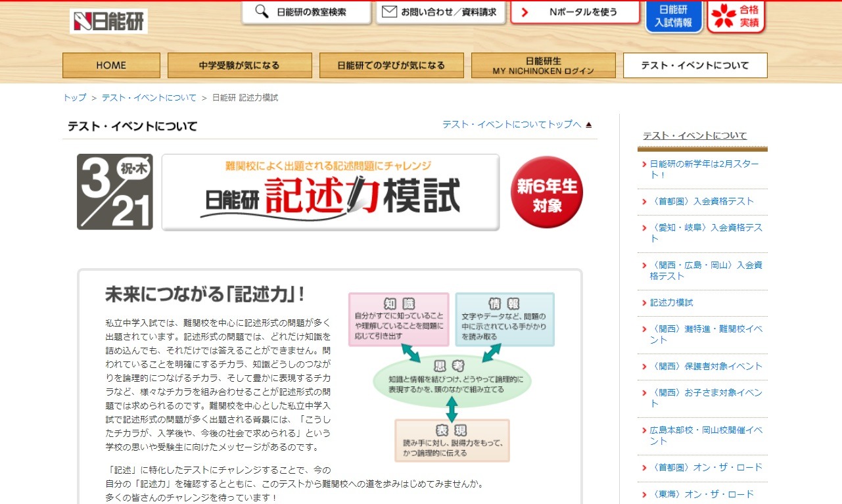Click the 3/21 date badge
This screenshot has width=842, height=504.
click(x=115, y=192)
